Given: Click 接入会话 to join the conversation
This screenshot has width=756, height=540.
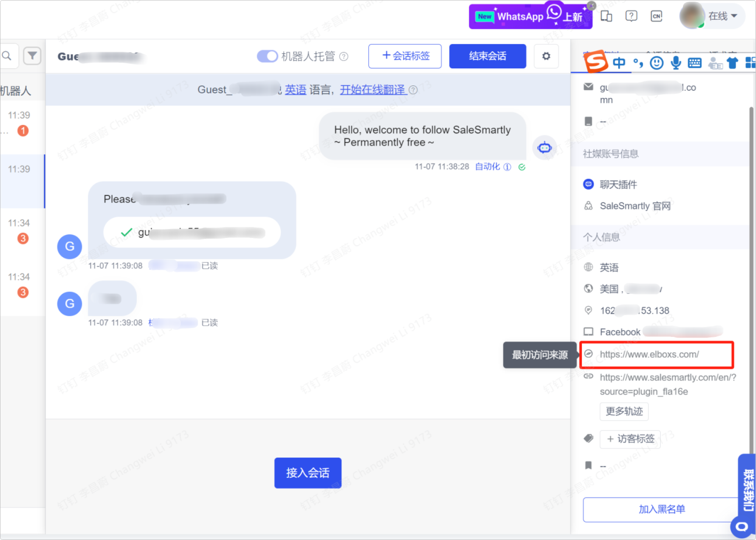Looking at the screenshot, I should coord(307,473).
